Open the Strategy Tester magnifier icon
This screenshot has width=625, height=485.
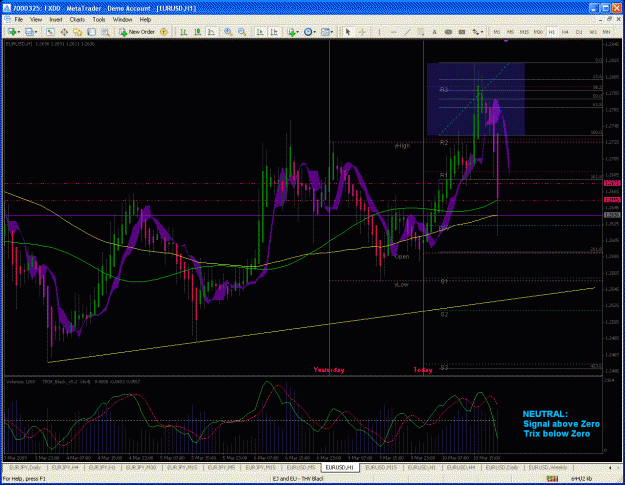coord(105,32)
